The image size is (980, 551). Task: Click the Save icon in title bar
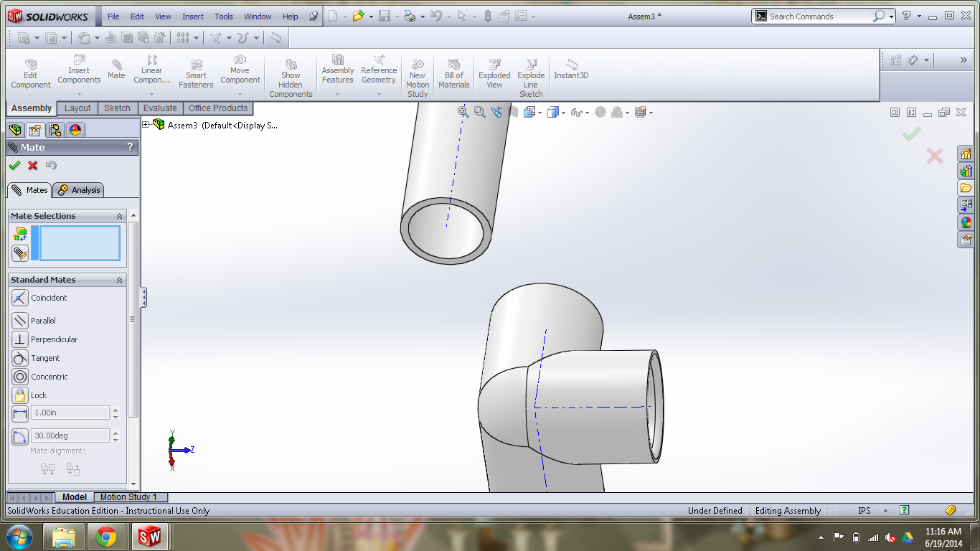tap(385, 16)
